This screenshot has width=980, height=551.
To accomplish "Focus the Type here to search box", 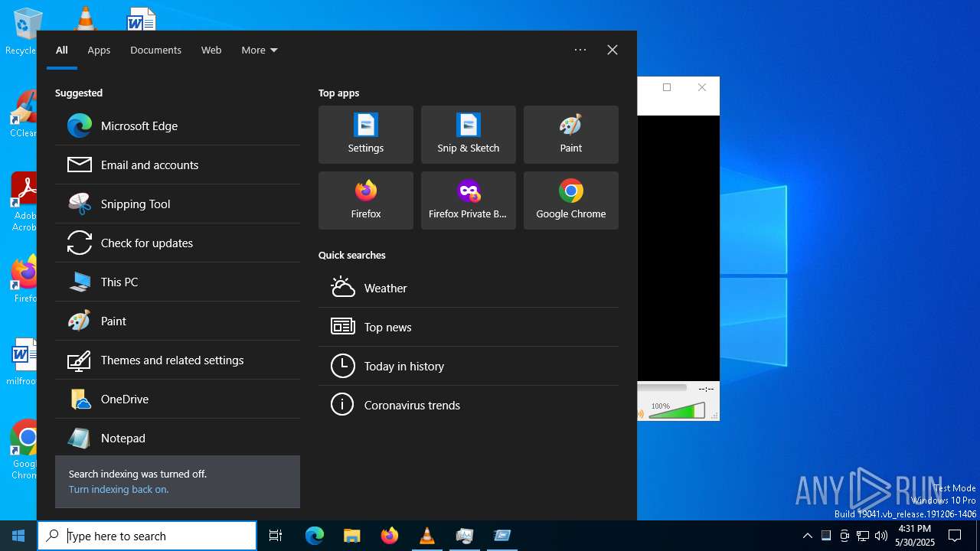I will point(147,536).
